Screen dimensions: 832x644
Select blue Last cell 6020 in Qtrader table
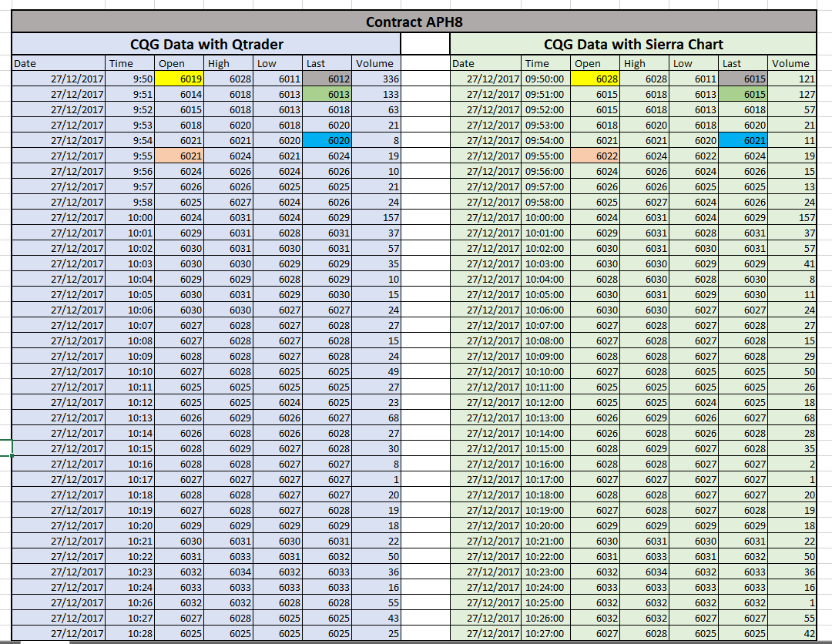[327, 140]
